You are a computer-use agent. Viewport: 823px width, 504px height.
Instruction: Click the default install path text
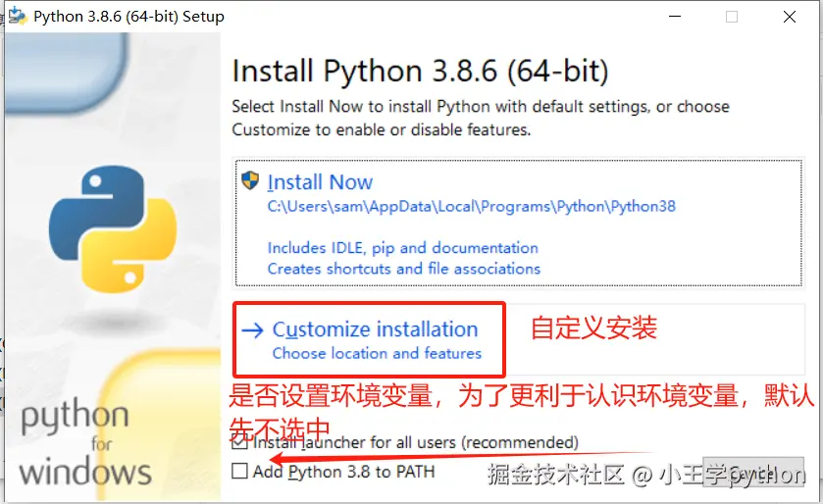click(x=471, y=207)
